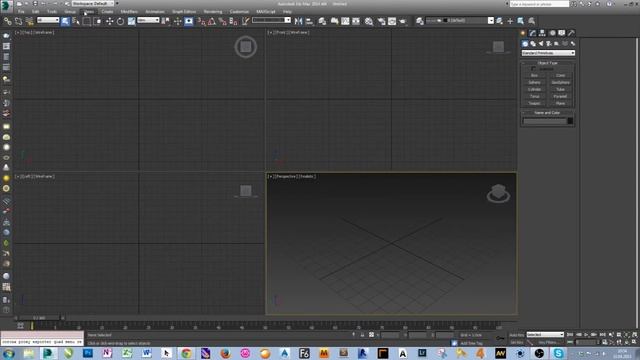Open the Views menu
640x360 pixels.
pos(89,12)
